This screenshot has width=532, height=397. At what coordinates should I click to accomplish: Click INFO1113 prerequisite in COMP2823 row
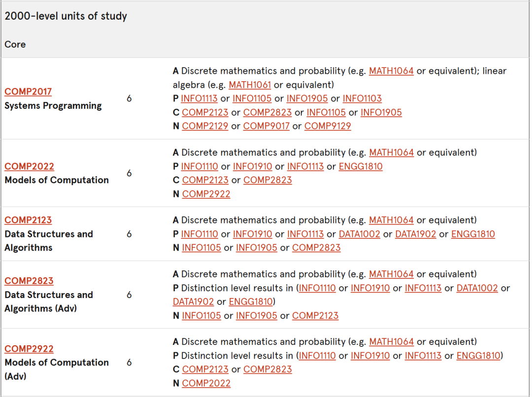click(x=423, y=288)
